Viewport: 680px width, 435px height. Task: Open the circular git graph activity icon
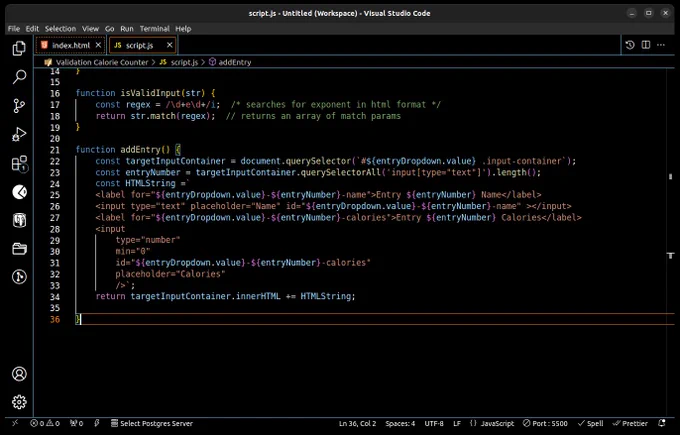point(19,277)
